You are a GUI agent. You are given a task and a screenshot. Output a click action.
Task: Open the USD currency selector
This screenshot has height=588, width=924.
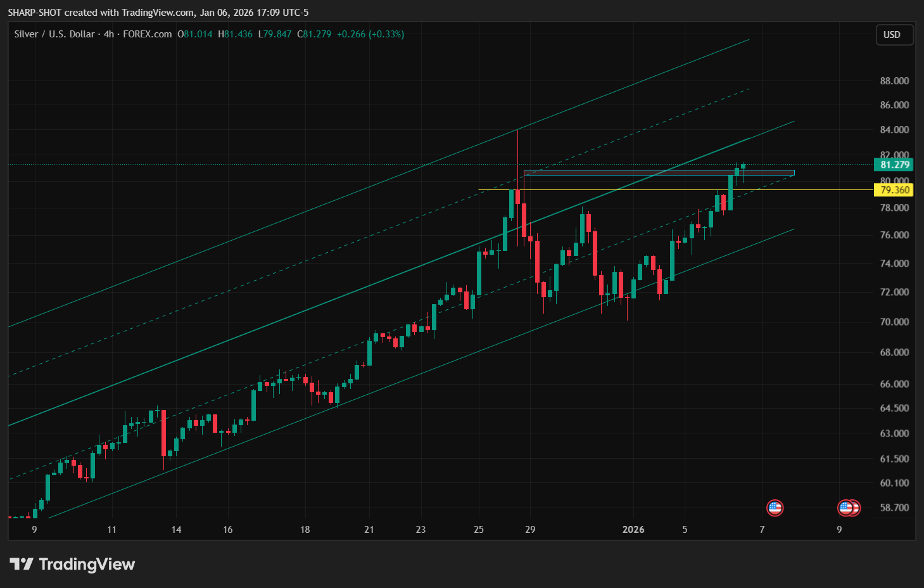[894, 35]
